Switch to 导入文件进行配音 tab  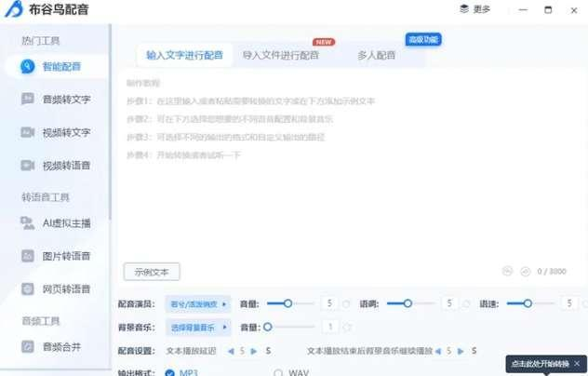coord(280,55)
